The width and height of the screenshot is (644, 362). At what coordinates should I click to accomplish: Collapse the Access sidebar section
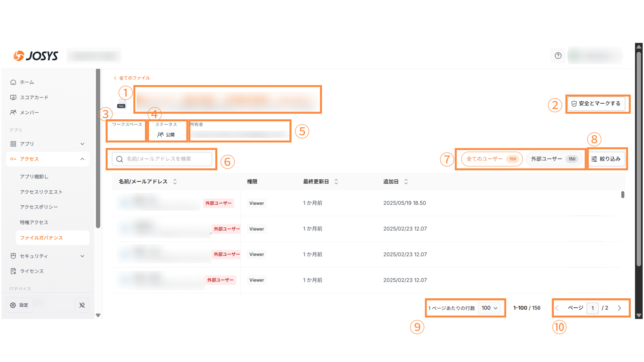coord(82,159)
